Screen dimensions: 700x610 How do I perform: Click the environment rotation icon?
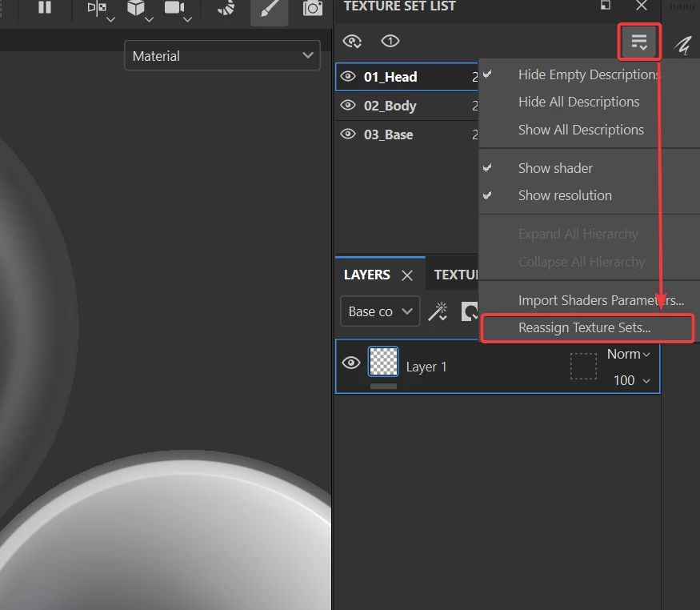point(226,7)
